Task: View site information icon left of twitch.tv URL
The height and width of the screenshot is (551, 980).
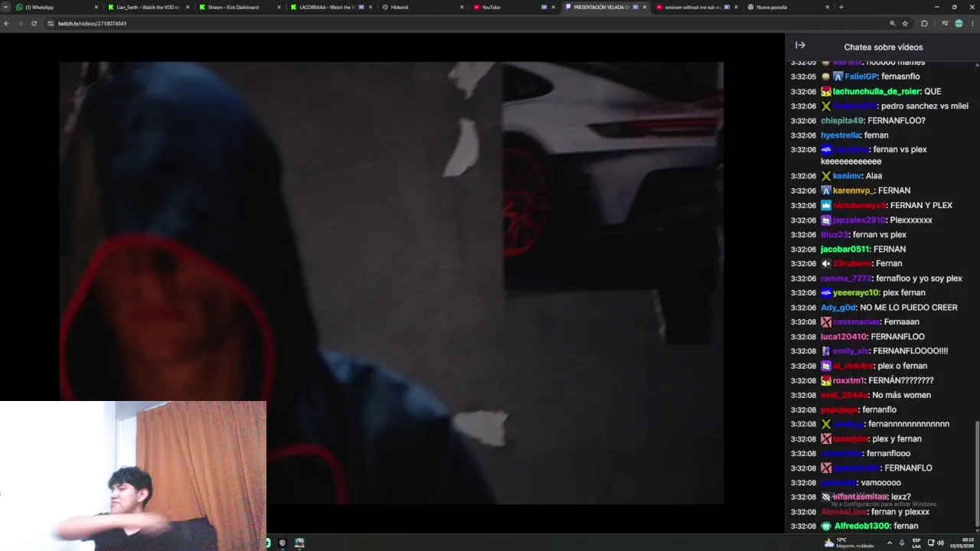Action: click(51, 24)
